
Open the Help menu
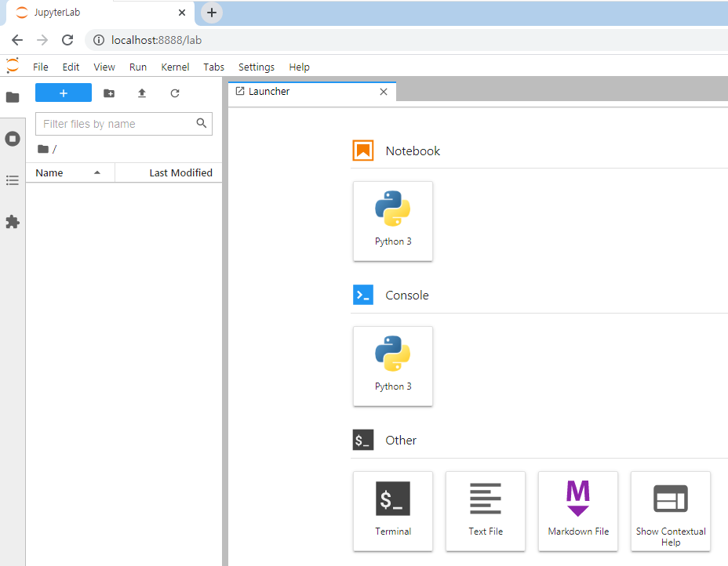pos(299,67)
